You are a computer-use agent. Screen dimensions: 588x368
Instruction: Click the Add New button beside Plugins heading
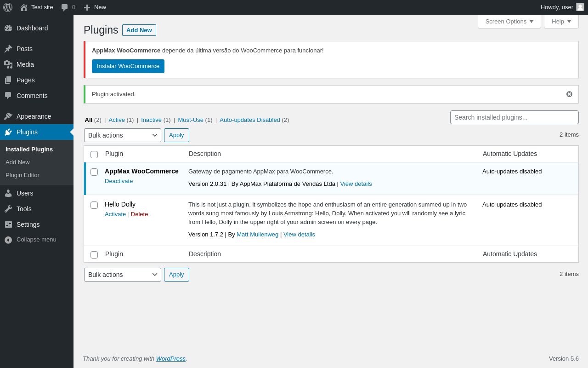click(139, 30)
